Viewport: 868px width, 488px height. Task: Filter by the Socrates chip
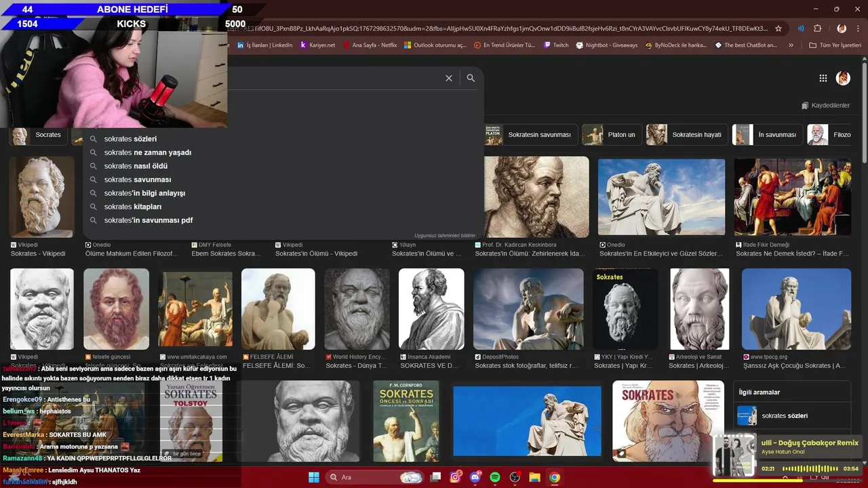[39, 135]
